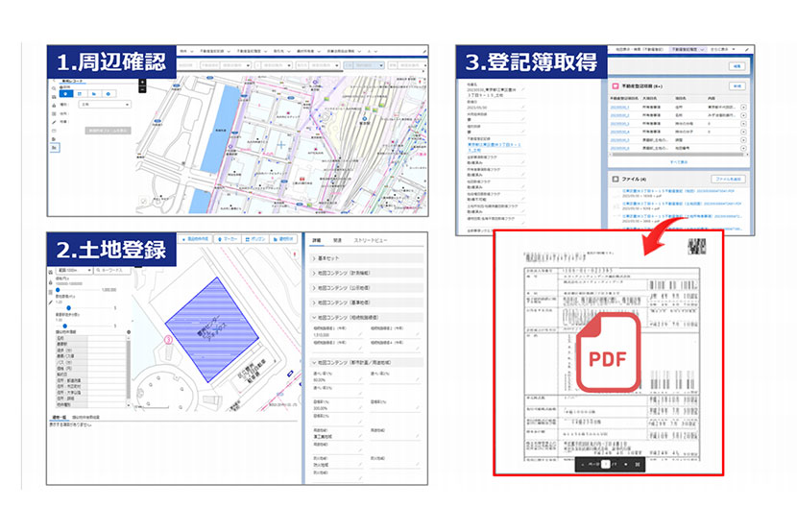Click the keyword search field in panel 2
Image resolution: width=797 pixels, height=532 pixels.
(112, 270)
